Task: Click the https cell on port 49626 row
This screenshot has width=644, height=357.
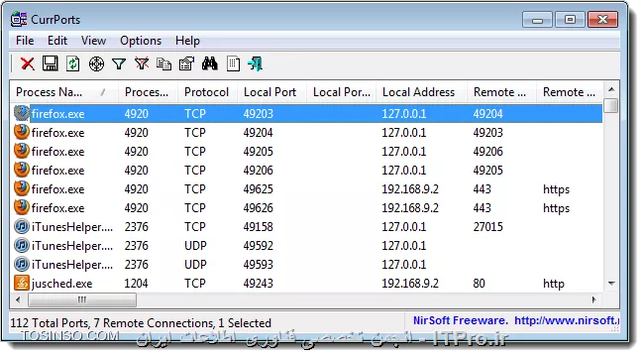Action: coord(556,208)
